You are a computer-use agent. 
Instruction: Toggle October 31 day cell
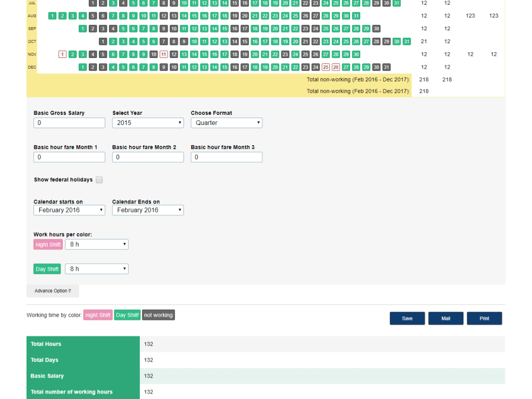(x=406, y=41)
